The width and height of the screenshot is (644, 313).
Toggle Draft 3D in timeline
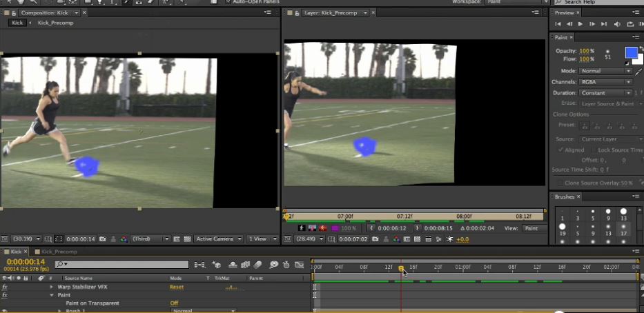coord(217,265)
